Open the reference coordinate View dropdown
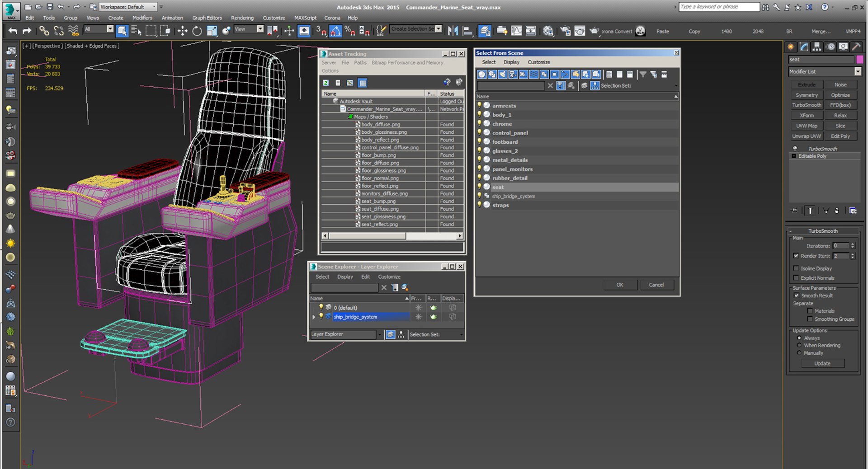 point(260,29)
